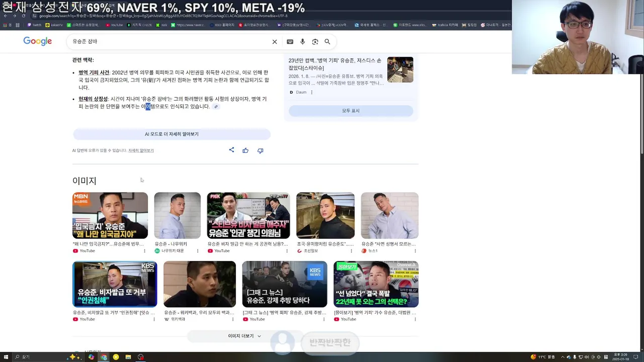Screen dimensions: 644x362
Task: Open more options for Daum news source
Action: tap(311, 92)
